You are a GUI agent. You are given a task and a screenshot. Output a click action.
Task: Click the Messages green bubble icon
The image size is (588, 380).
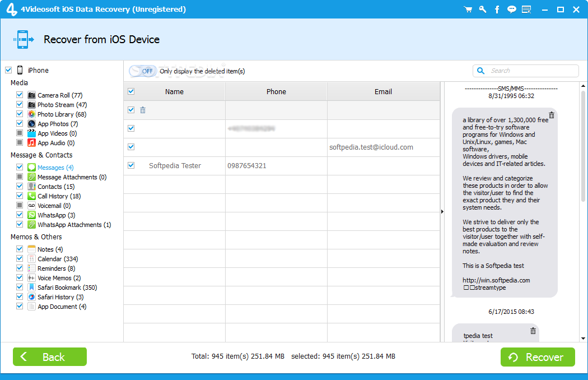pyautogui.click(x=32, y=167)
